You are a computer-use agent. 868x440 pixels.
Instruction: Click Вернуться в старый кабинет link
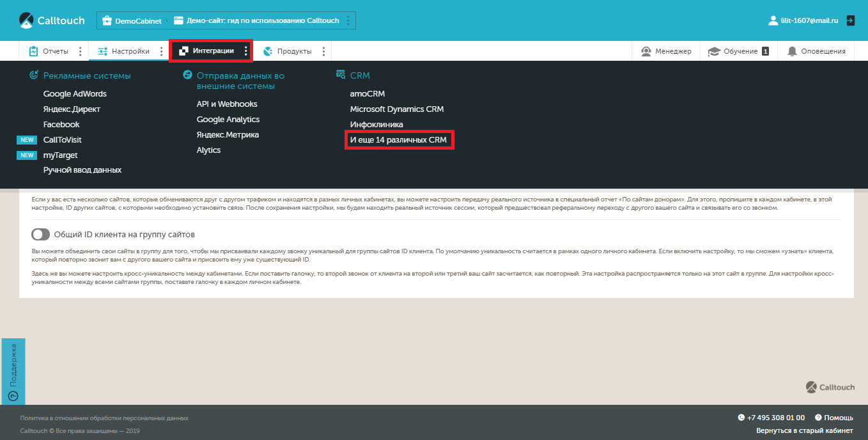click(804, 430)
